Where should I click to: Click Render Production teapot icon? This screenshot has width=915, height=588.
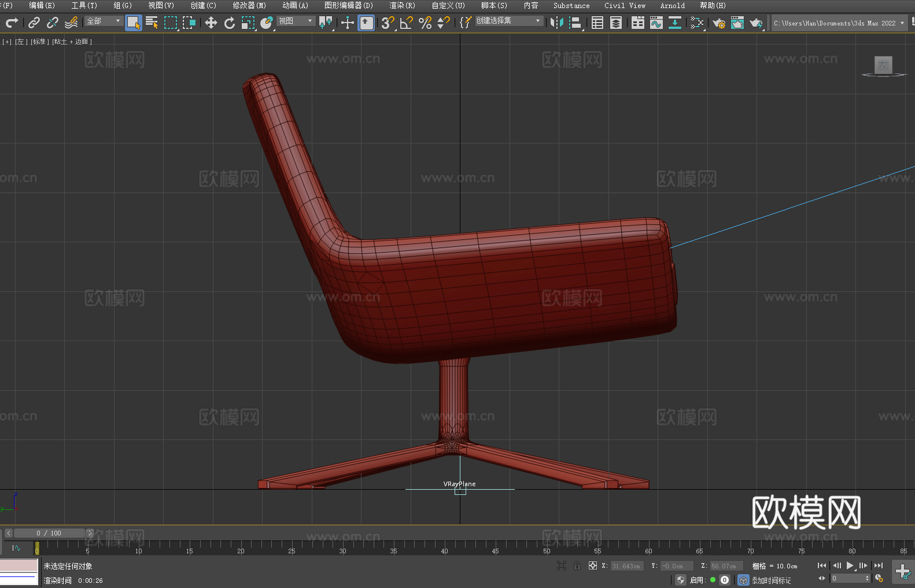coord(756,23)
